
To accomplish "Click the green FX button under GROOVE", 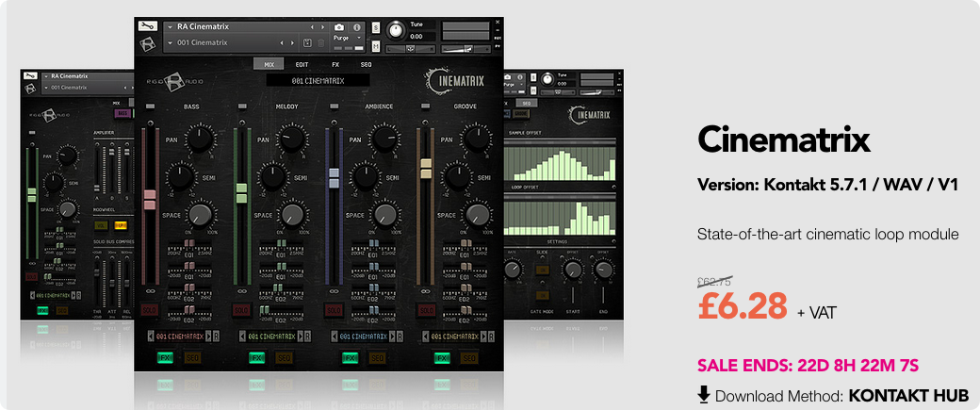I will 443,358.
